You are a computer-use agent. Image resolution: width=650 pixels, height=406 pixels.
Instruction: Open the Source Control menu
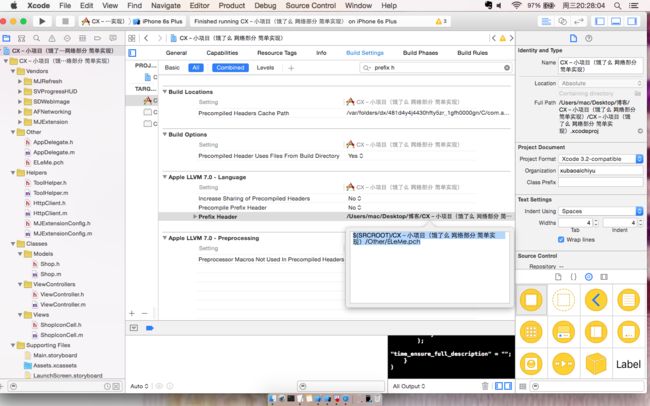[x=310, y=5]
